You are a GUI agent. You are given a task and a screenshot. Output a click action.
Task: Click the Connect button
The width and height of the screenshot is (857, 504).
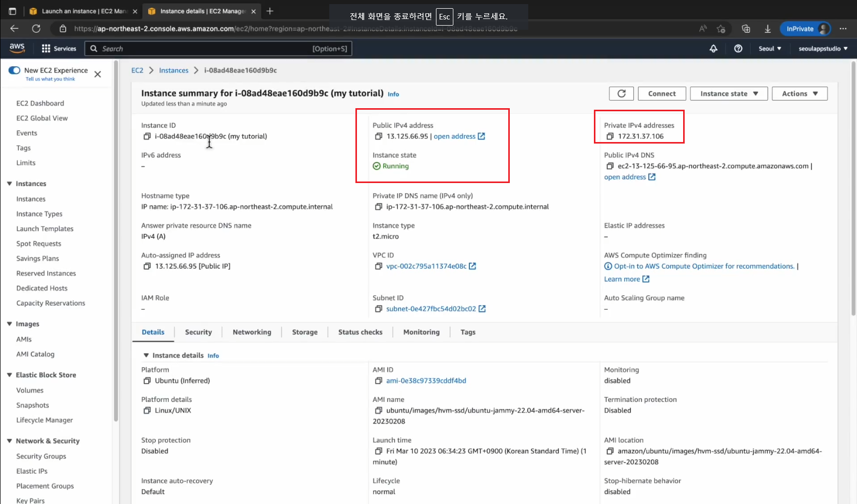point(662,93)
